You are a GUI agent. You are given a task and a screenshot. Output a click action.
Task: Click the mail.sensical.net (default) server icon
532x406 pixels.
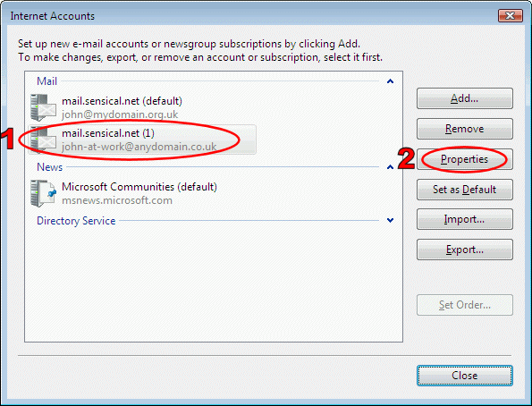click(43, 107)
